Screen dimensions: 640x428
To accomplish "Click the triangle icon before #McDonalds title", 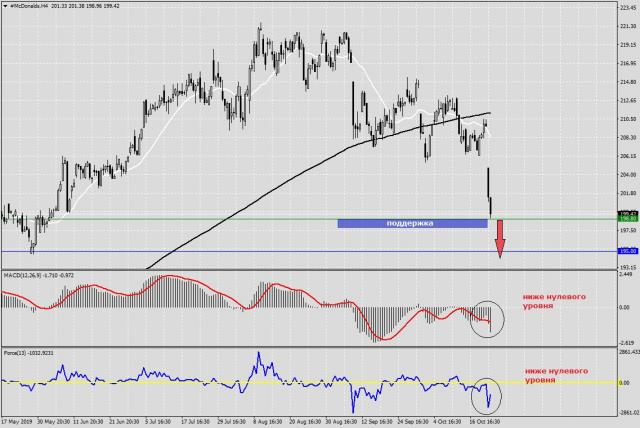I will 6,6.
